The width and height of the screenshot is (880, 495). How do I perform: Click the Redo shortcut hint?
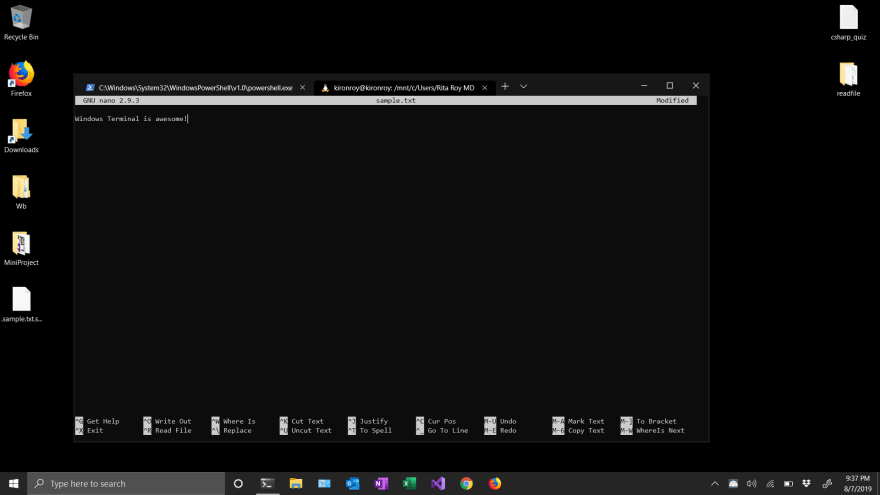(x=501, y=431)
